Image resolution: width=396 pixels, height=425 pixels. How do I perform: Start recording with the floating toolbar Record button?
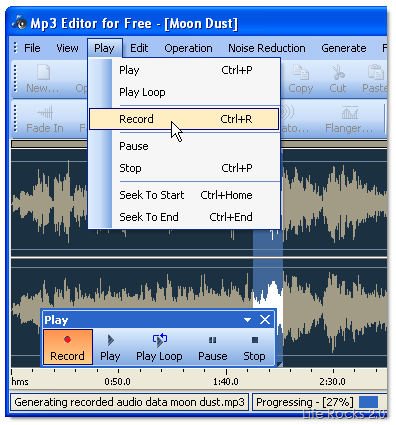tap(68, 347)
